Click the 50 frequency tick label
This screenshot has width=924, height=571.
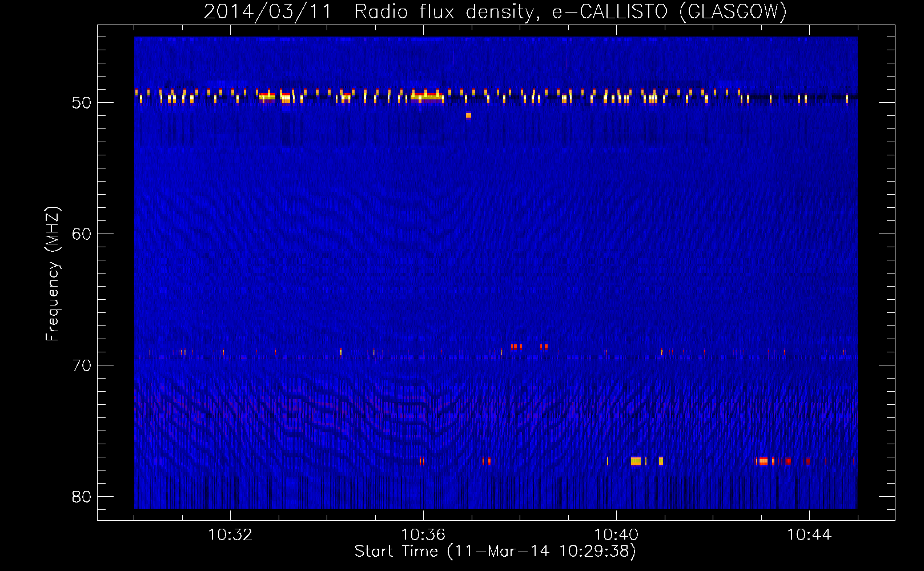82,103
